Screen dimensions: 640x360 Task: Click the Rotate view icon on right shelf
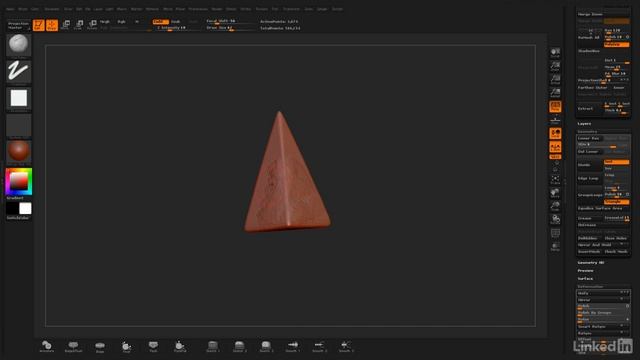(x=555, y=220)
